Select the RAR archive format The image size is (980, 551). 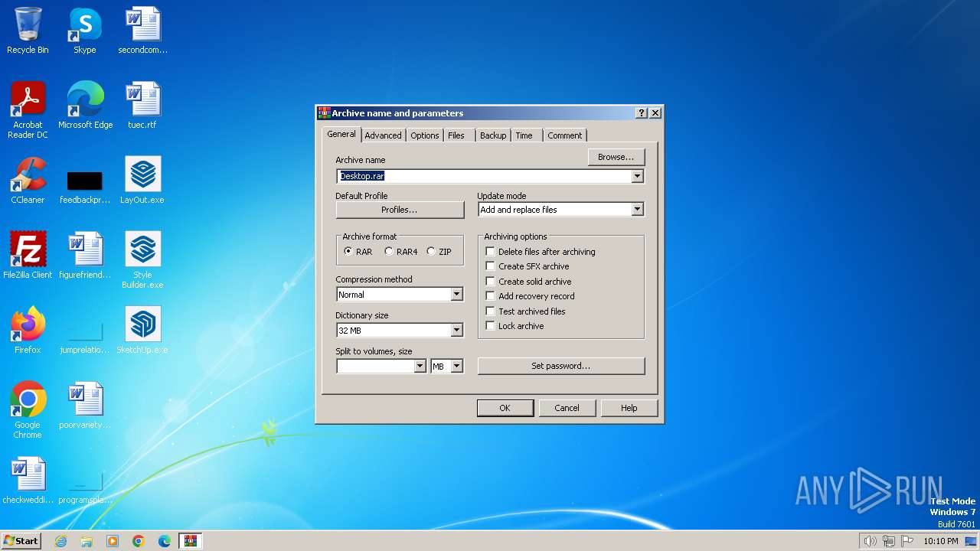pos(358,252)
